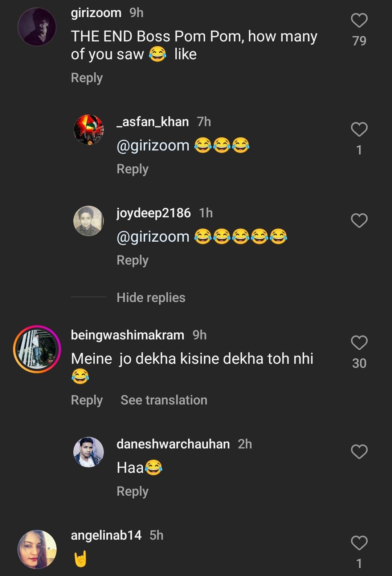Screen dimensions: 392x576
Task: Reply to joydeep2186's comment
Action: [132, 260]
